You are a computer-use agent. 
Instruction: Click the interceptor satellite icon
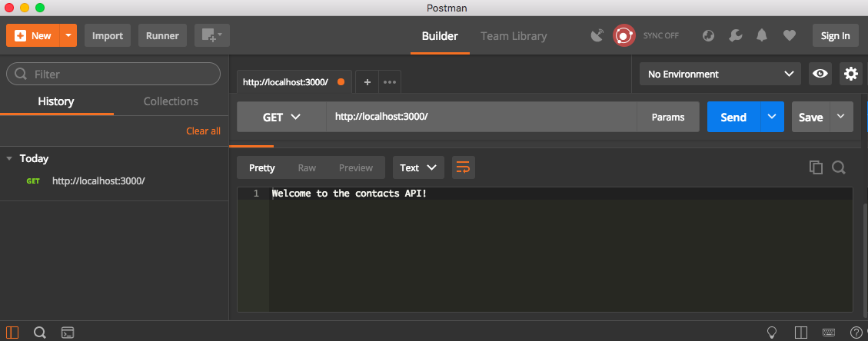pos(597,36)
